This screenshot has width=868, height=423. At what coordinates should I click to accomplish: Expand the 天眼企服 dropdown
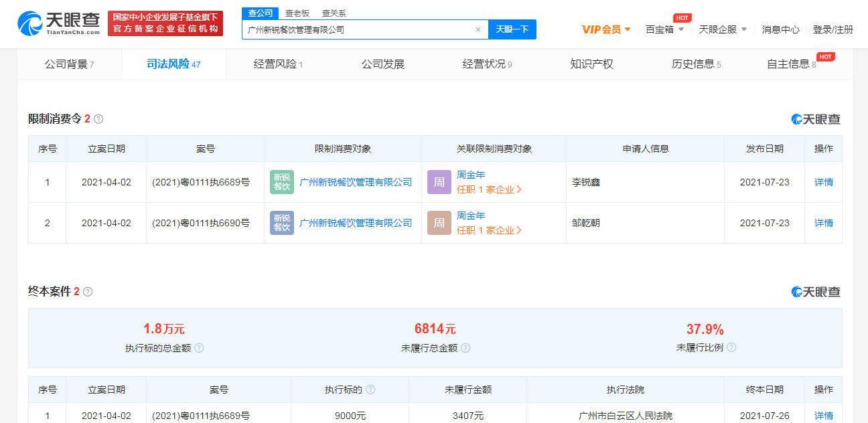click(723, 29)
